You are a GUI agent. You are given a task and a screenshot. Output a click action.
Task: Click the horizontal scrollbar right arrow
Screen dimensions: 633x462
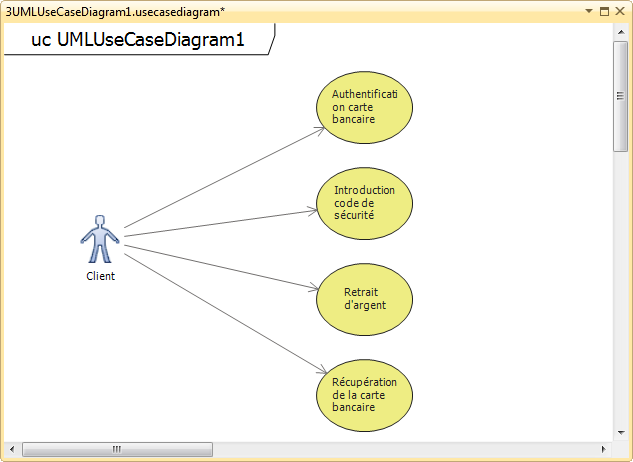click(603, 448)
